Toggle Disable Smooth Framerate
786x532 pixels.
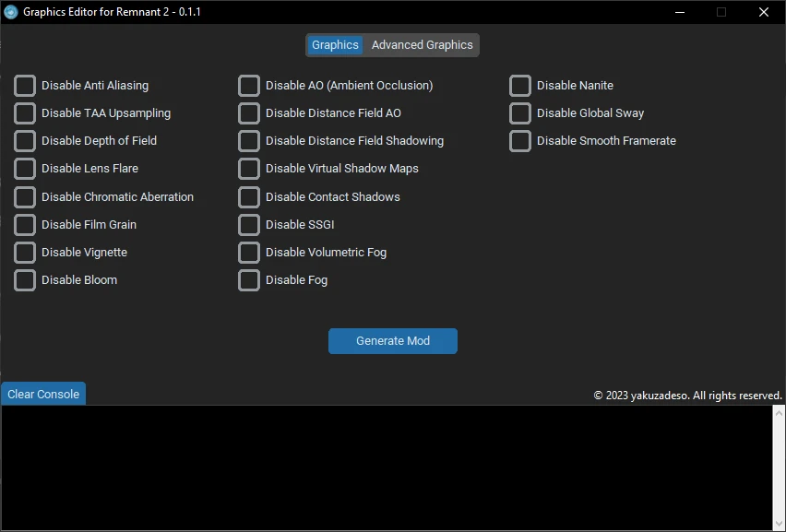pos(519,141)
